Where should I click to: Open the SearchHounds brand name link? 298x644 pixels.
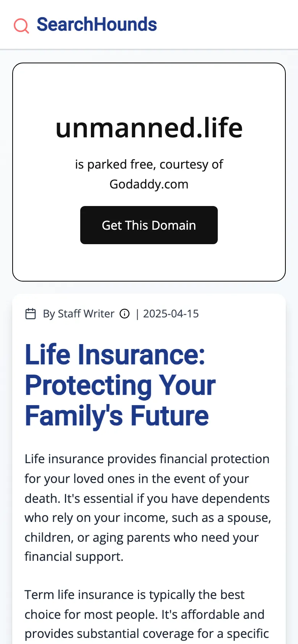click(x=97, y=24)
